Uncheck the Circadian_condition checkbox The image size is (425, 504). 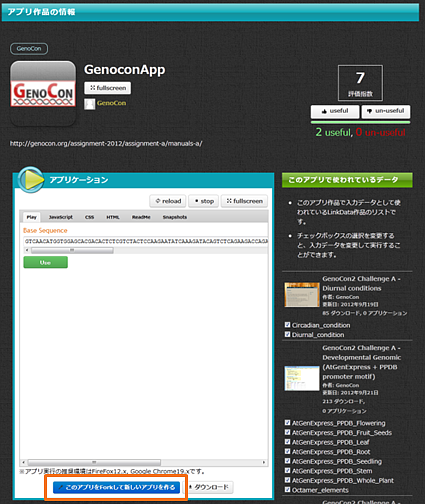(287, 325)
